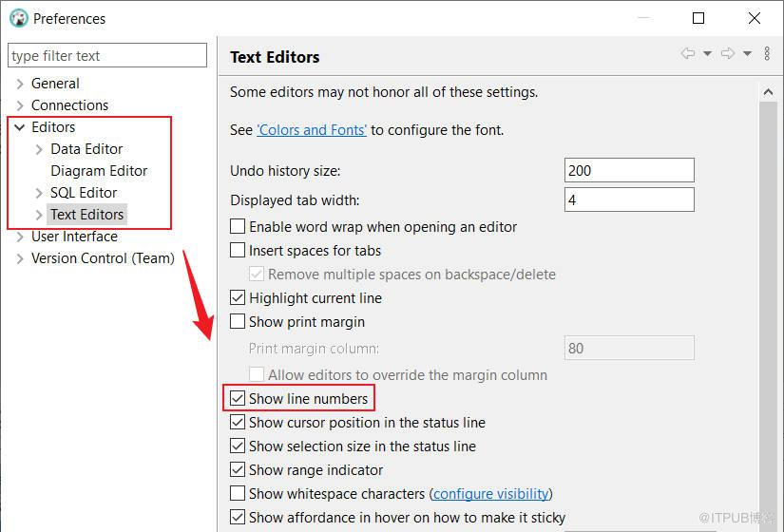
Task: Click the DBeaver app icon in title bar
Action: pyautogui.click(x=18, y=18)
